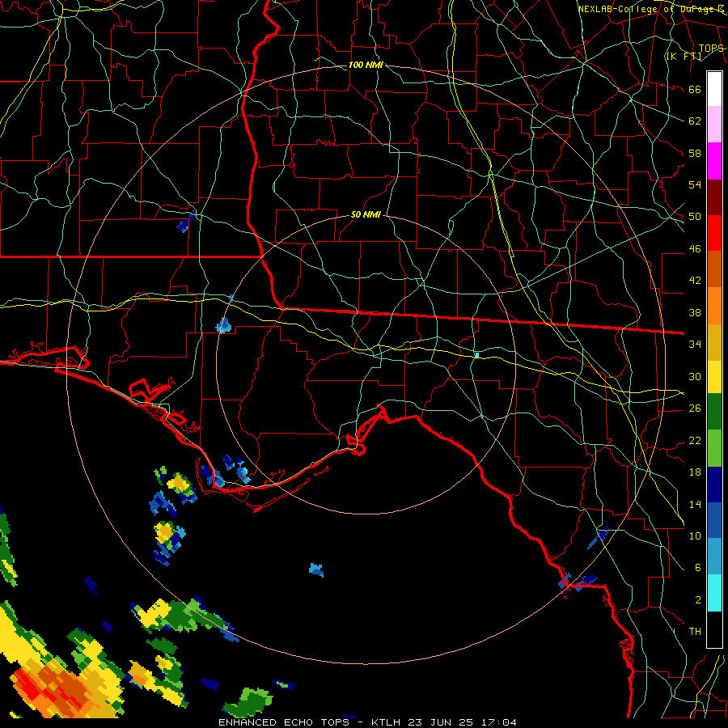Click the legend value 42

(695, 281)
